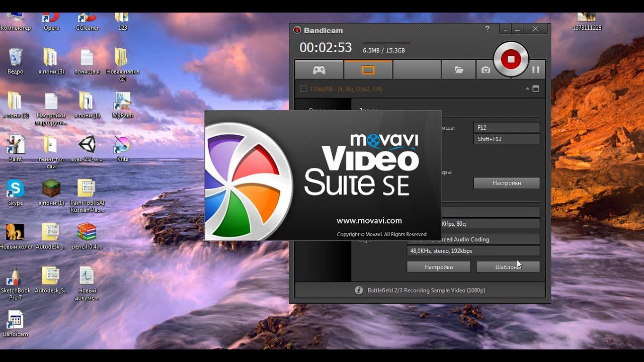
Task: Launch Bandicam desktop shortcut
Action: [x=16, y=324]
